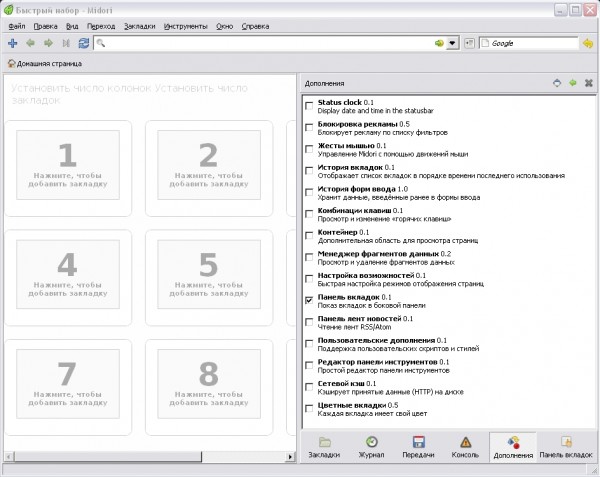This screenshot has width=600, height=477.
Task: Enable the Сетевой кэш checkbox
Action: 309,387
